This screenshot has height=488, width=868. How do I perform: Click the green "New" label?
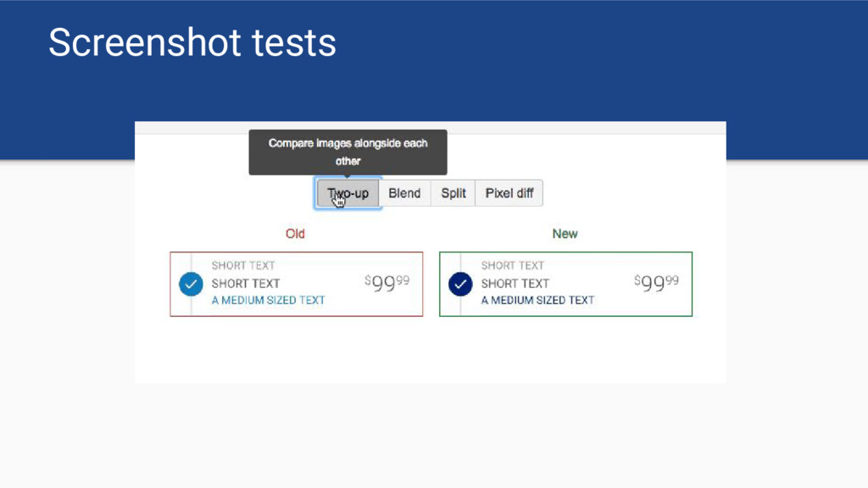[565, 234]
